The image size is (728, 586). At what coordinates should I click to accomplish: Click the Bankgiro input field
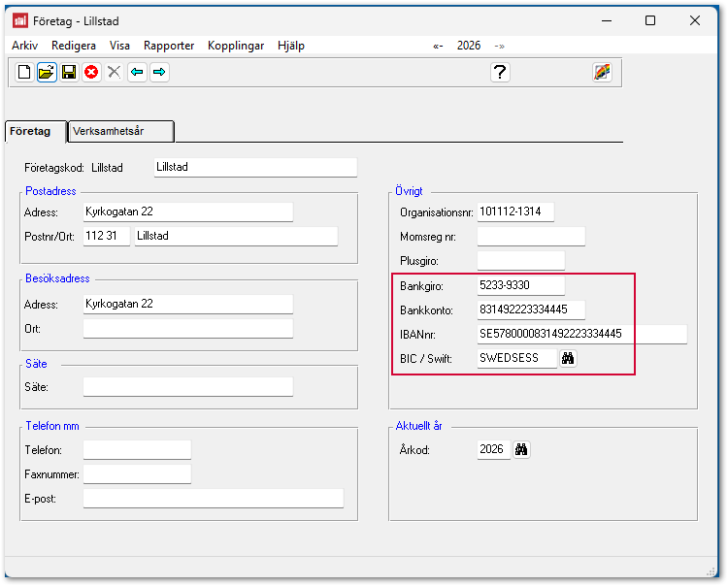pos(520,285)
